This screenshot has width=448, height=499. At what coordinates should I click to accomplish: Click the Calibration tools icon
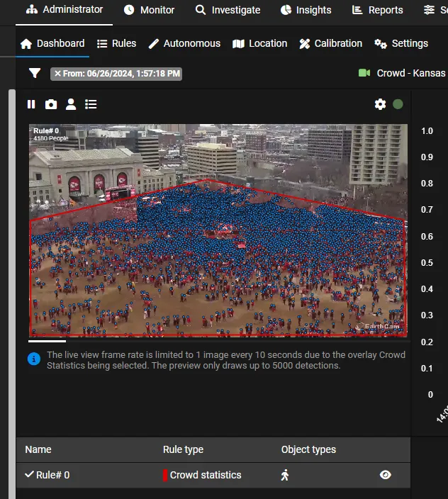click(305, 44)
